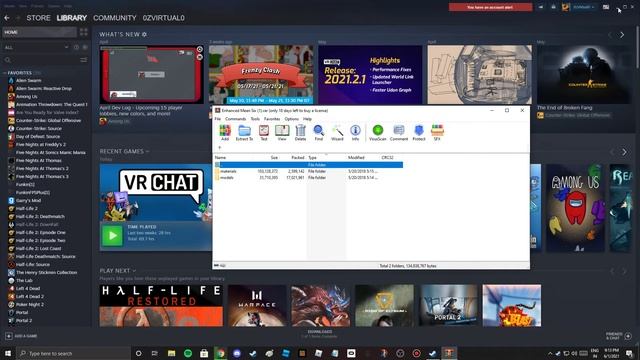Open the Help menu in WinRAR
The image size is (640, 360).
pyautogui.click(x=307, y=119)
